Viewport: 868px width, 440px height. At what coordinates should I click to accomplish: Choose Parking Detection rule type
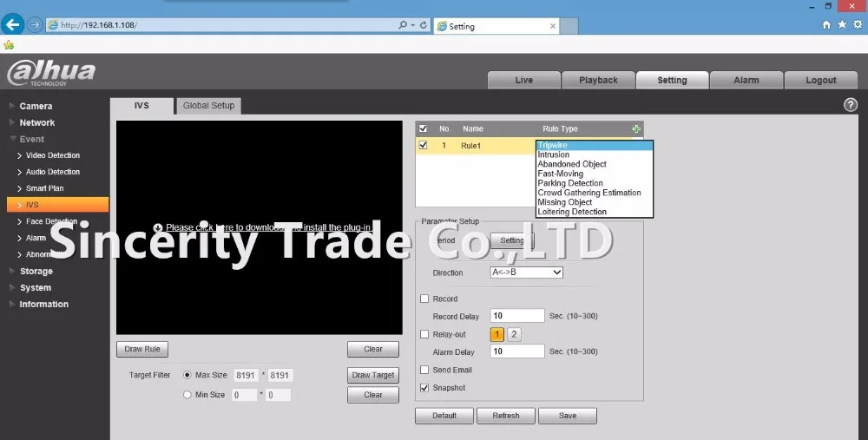click(x=594, y=183)
